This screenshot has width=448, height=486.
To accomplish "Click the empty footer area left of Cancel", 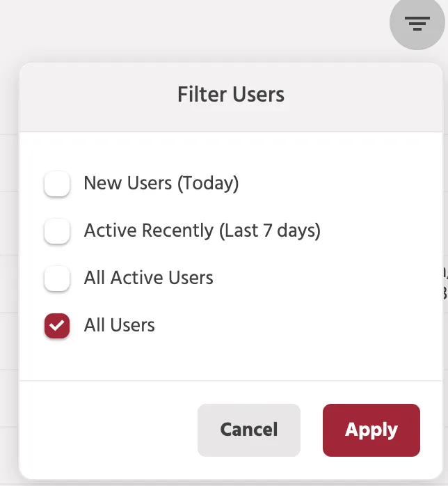I will pyautogui.click(x=109, y=430).
